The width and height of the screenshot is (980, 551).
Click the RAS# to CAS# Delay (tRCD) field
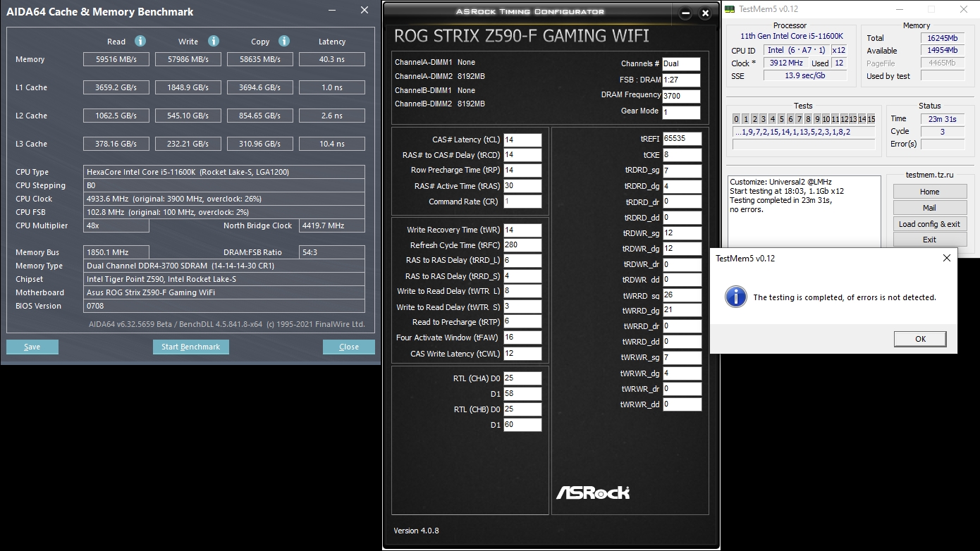522,155
